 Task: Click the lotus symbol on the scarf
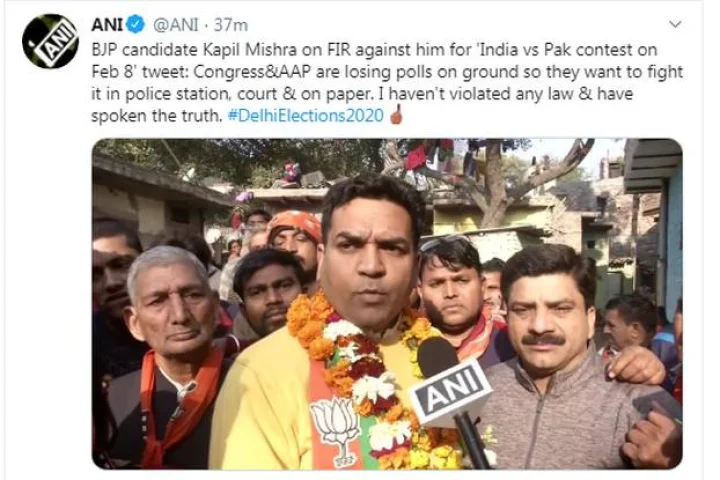(335, 427)
